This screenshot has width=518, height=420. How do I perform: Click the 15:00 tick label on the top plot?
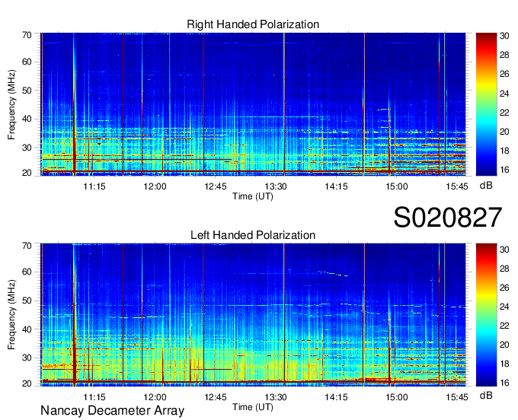(x=397, y=186)
